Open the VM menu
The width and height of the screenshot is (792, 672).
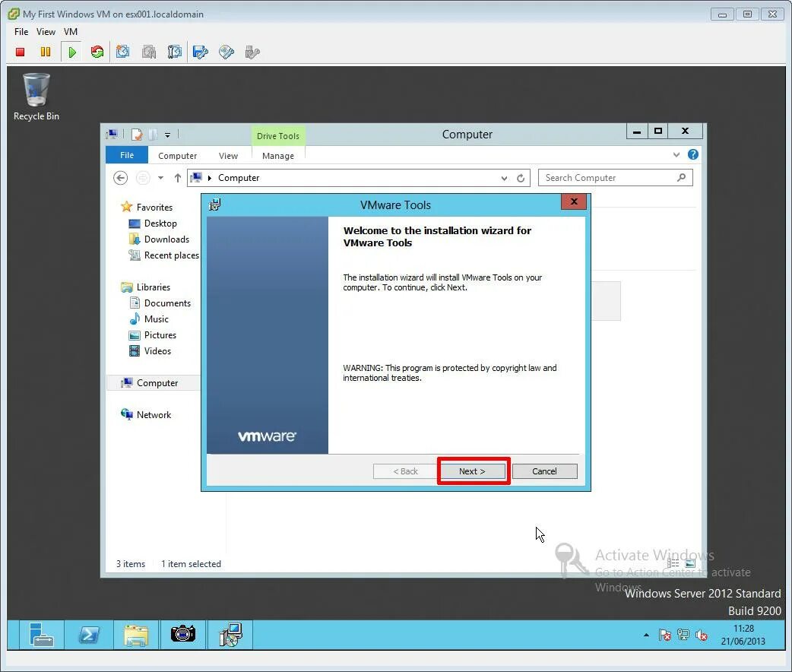[71, 31]
